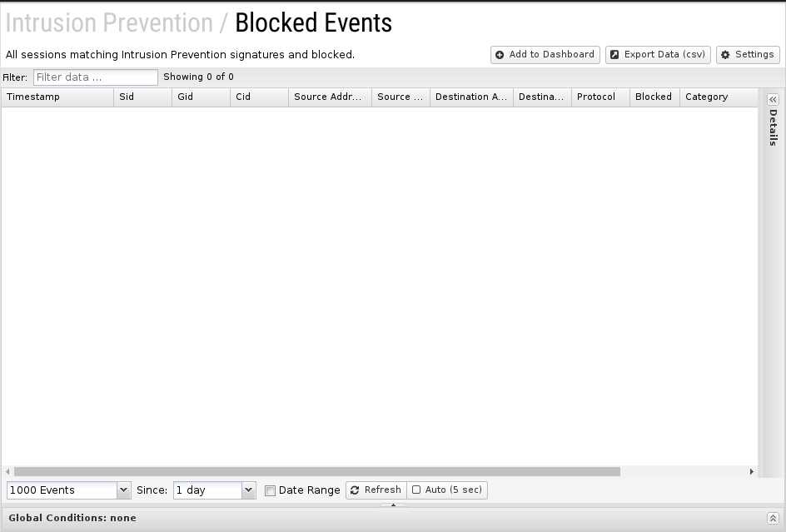Toggle Auto (5 sec) refresh

tap(447, 490)
